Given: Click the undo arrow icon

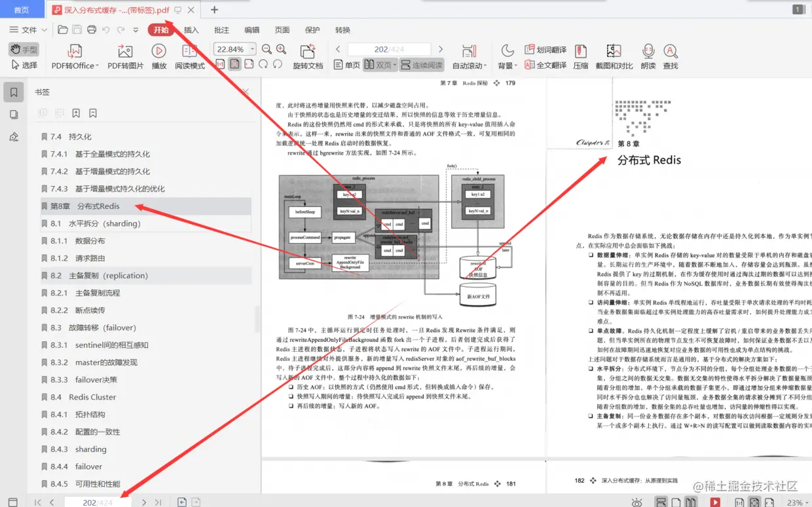Looking at the screenshot, I should [106, 29].
